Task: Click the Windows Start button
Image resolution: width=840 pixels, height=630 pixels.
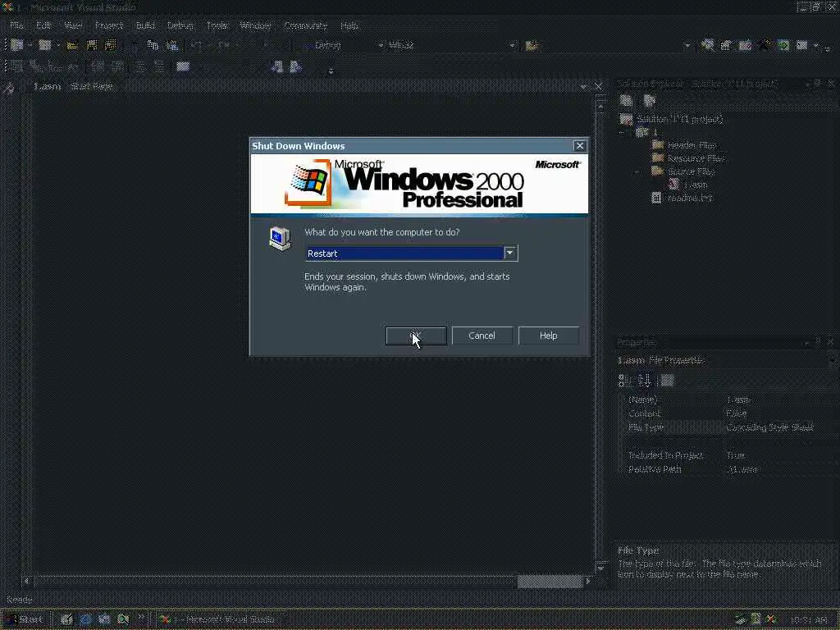Action: (25, 620)
